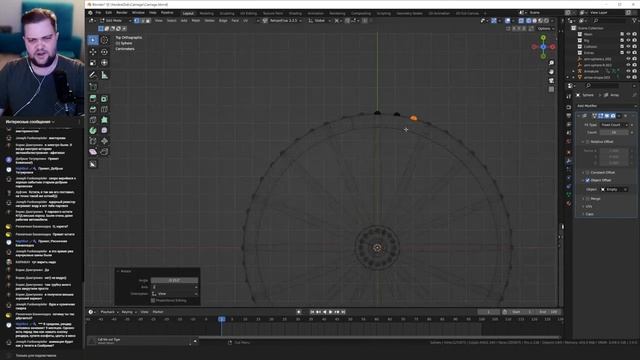Switch to the Modeling workspace tab

[207, 13]
